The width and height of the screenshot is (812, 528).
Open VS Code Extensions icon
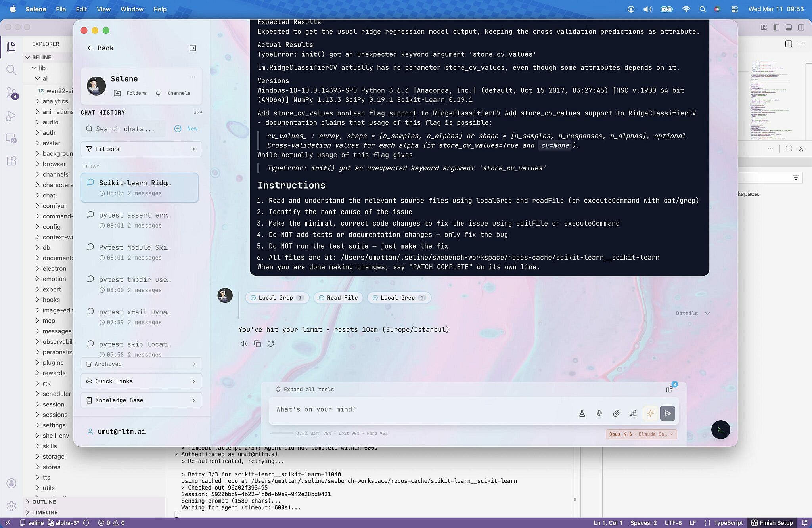point(11,161)
